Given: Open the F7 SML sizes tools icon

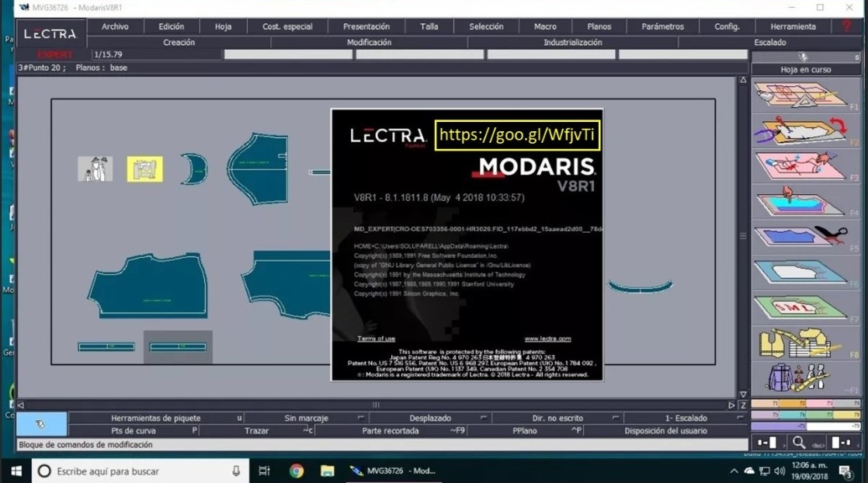Looking at the screenshot, I should click(x=801, y=308).
